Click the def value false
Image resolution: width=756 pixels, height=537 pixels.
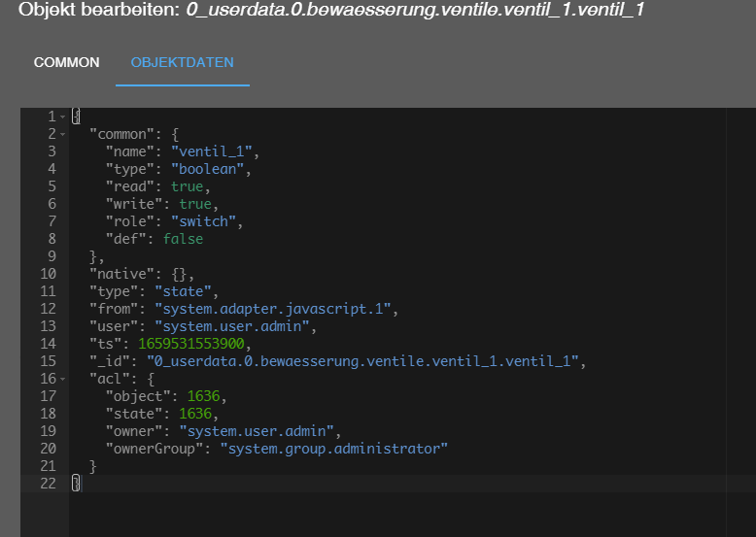(x=184, y=239)
